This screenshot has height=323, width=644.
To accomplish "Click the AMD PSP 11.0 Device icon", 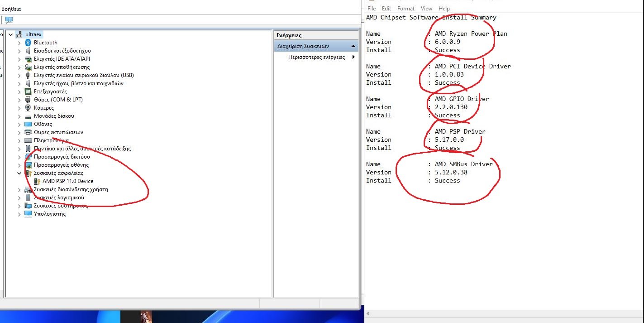I will pos(37,181).
